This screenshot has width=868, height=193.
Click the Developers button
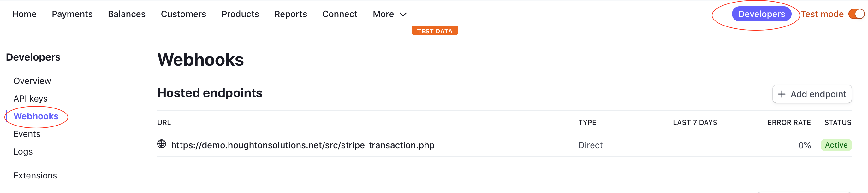coord(761,14)
